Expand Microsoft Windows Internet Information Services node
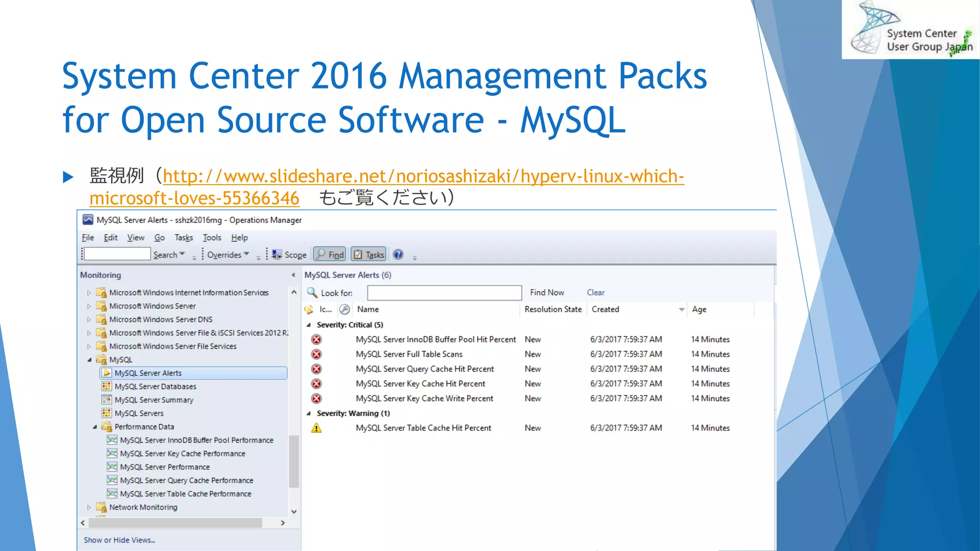The height and width of the screenshot is (551, 980). 89,293
